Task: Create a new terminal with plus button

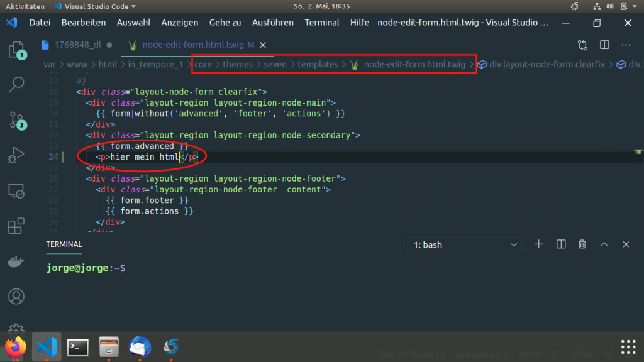Action: coord(538,244)
